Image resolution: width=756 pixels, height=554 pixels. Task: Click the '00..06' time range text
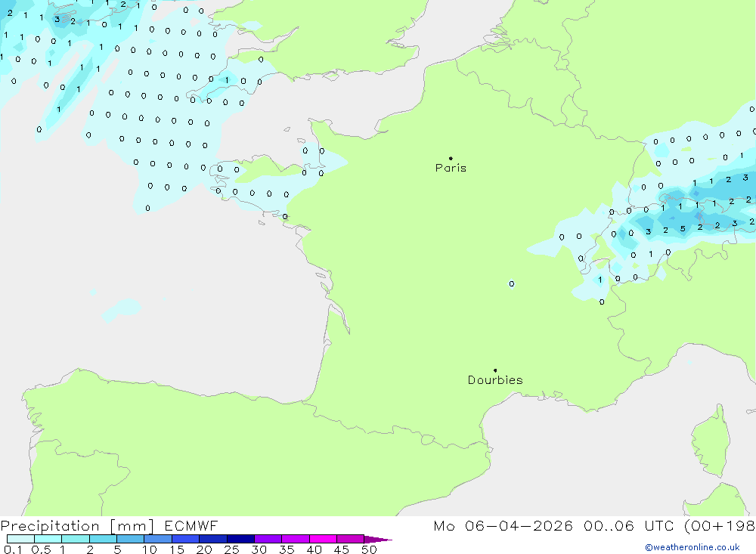point(609,525)
